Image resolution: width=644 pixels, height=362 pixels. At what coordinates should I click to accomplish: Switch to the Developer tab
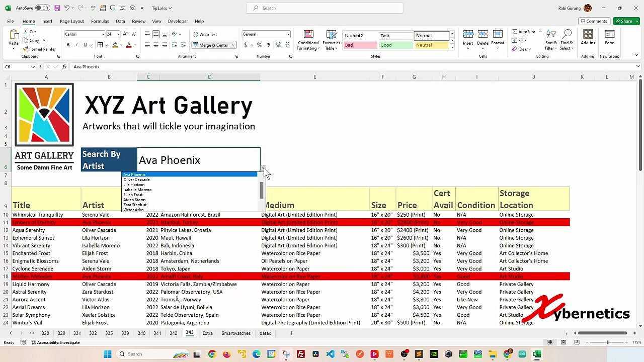tap(178, 21)
